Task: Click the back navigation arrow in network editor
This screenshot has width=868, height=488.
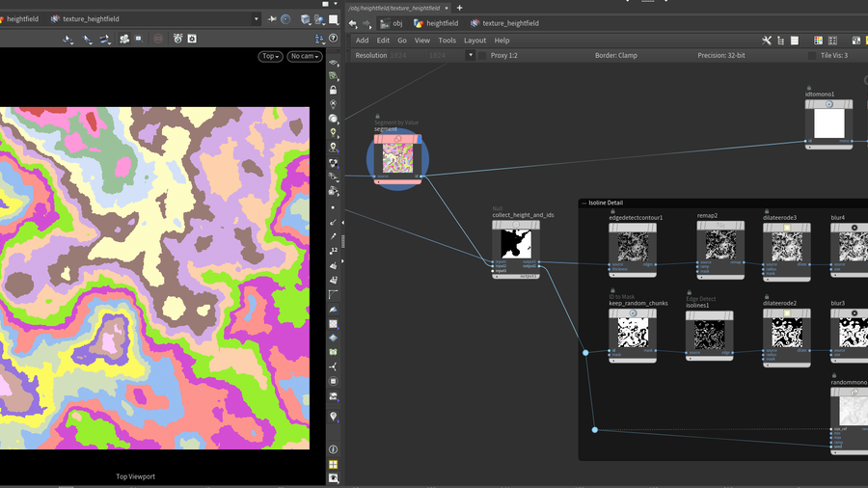Action: pyautogui.click(x=352, y=23)
